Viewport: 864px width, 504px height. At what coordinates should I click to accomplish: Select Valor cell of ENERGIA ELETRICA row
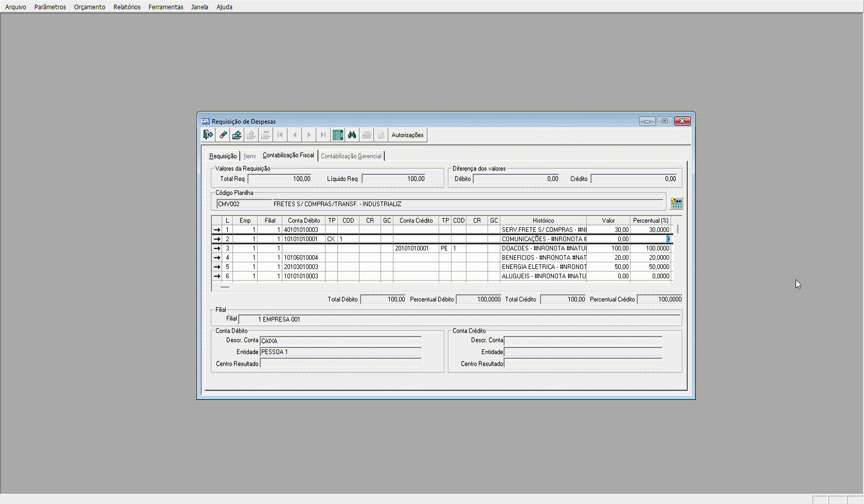tap(608, 267)
